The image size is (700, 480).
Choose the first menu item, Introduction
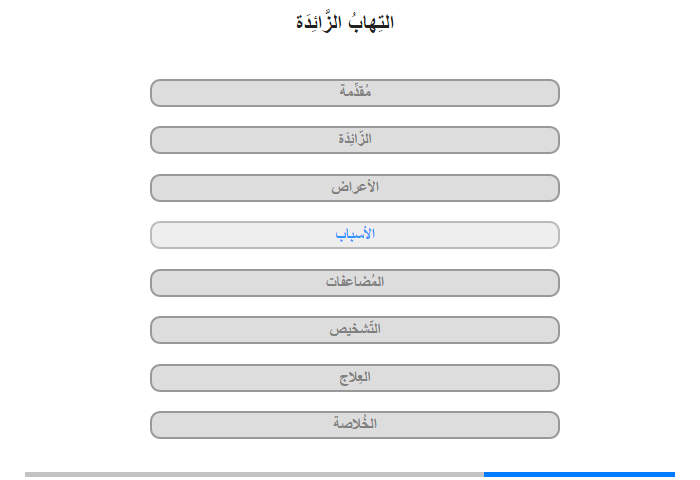(x=355, y=93)
